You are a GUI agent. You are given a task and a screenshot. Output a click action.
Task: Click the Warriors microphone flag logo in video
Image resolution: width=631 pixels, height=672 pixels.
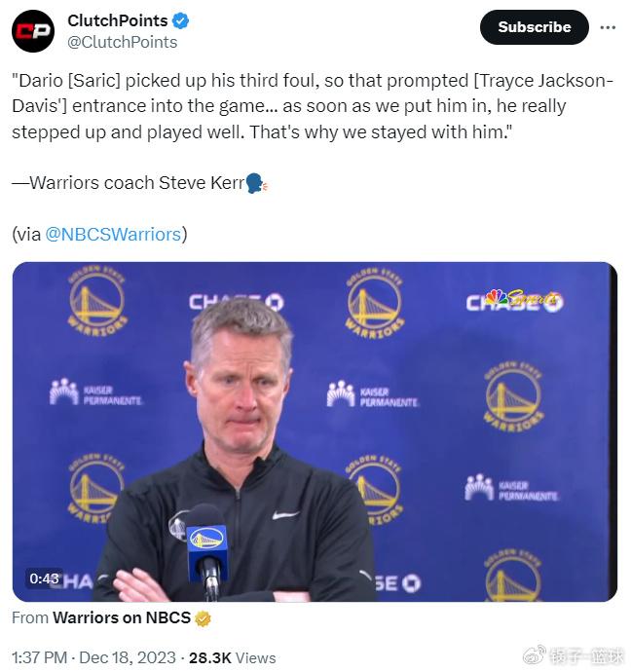pyautogui.click(x=206, y=540)
